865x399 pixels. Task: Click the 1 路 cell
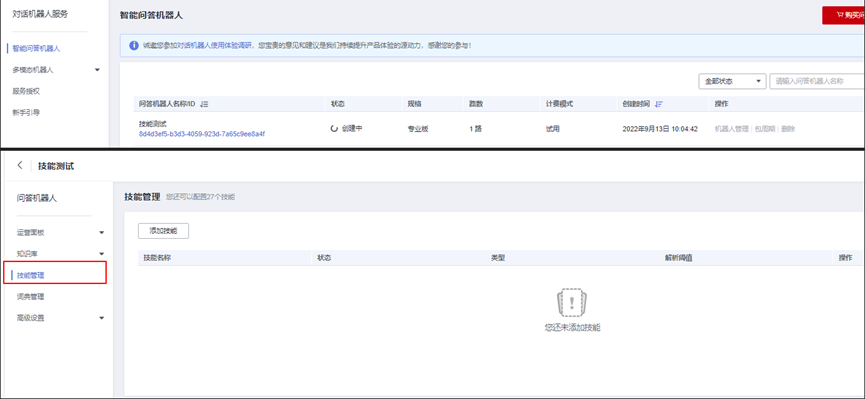[475, 129]
